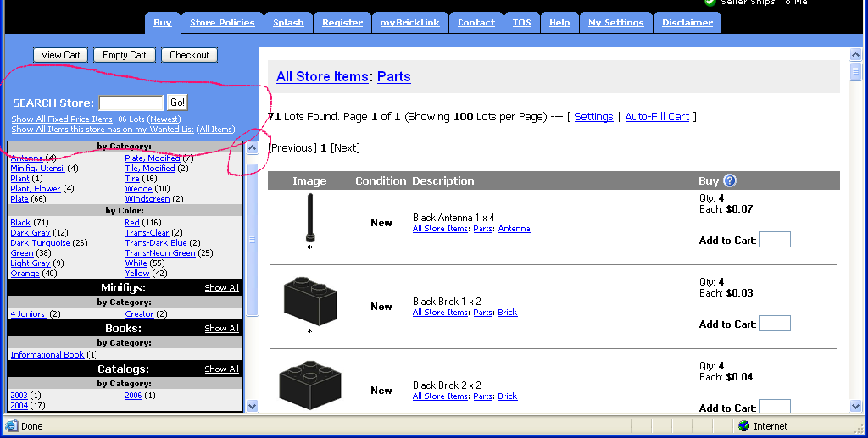Viewport: 868px width, 438px height.
Task: Filter by Trans-Neon Green color link
Action: pyautogui.click(x=160, y=252)
